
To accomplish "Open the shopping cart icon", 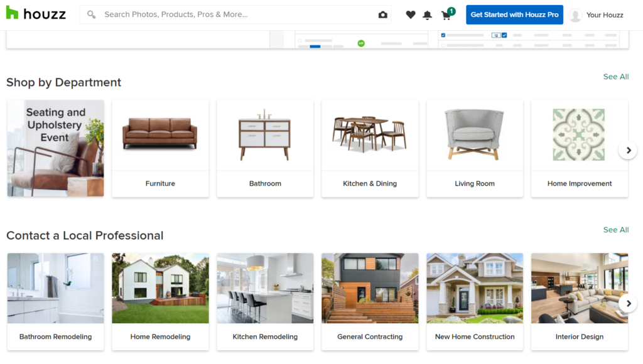I will (446, 16).
